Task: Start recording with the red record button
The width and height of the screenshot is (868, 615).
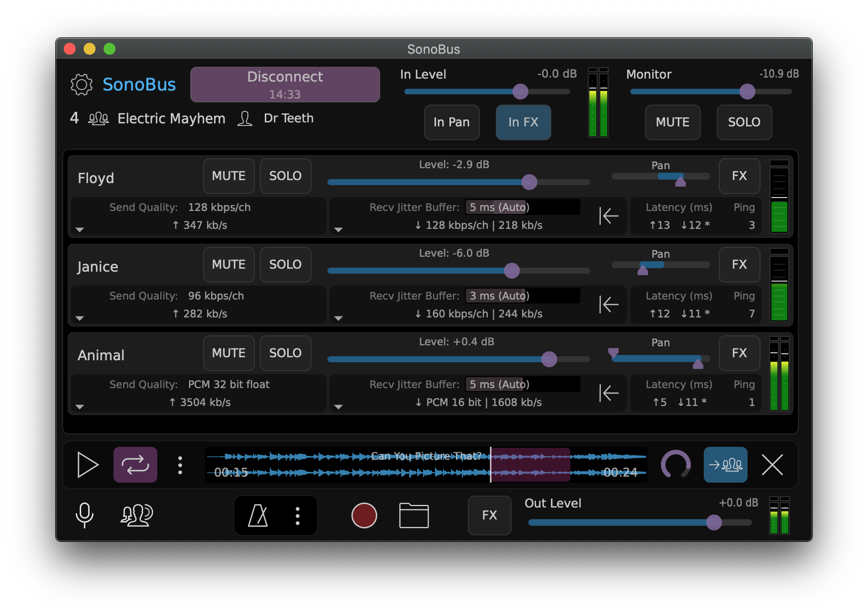Action: click(x=364, y=515)
